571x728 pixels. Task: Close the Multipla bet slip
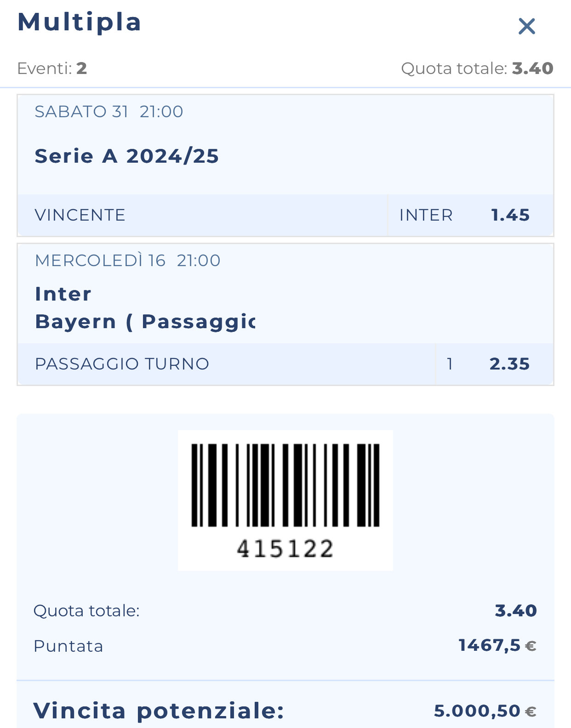[x=526, y=26]
